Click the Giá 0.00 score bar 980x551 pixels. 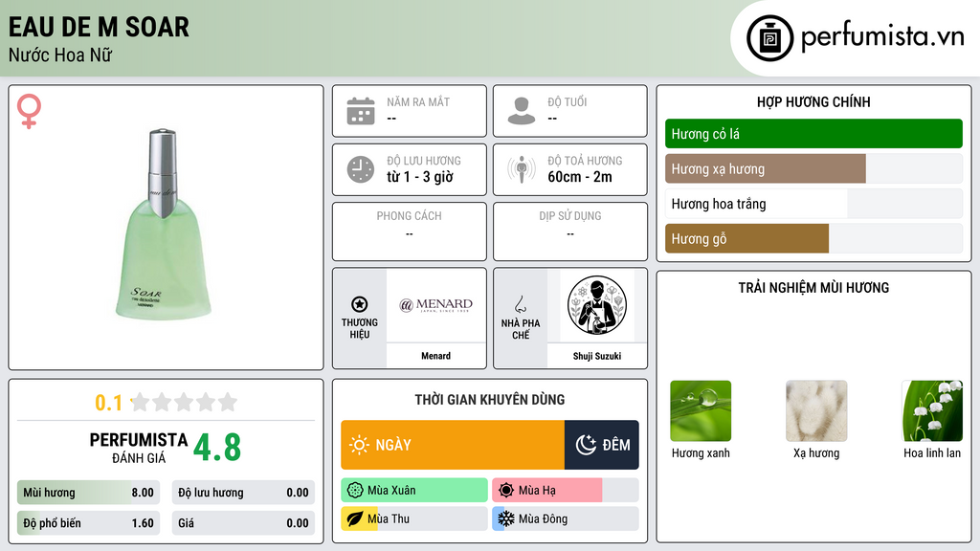[x=243, y=523]
